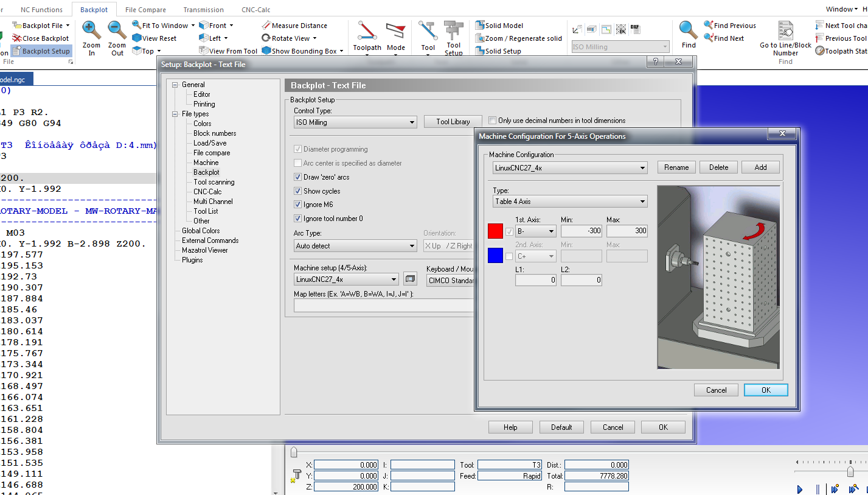Image resolution: width=868 pixels, height=495 pixels.
Task: Uncheck the Draw 'zero' arcs checkbox
Action: [298, 177]
